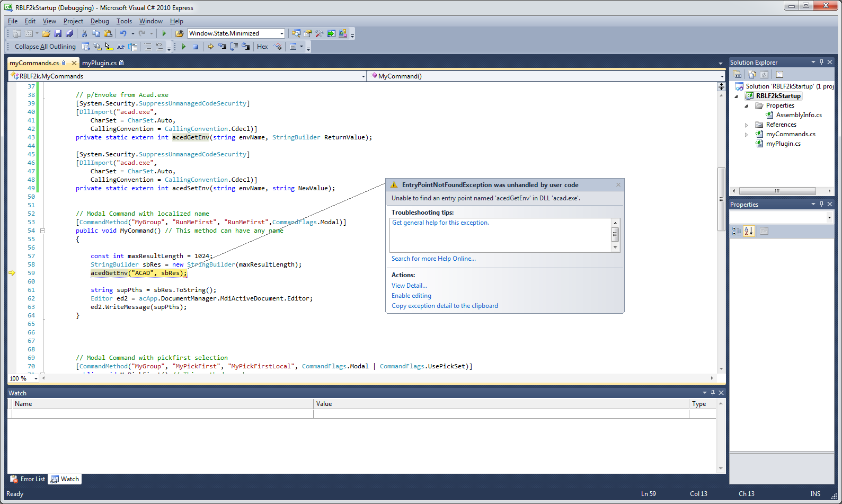Open the Undo history dropdown arrow
This screenshot has width=842, height=504.
pos(132,33)
